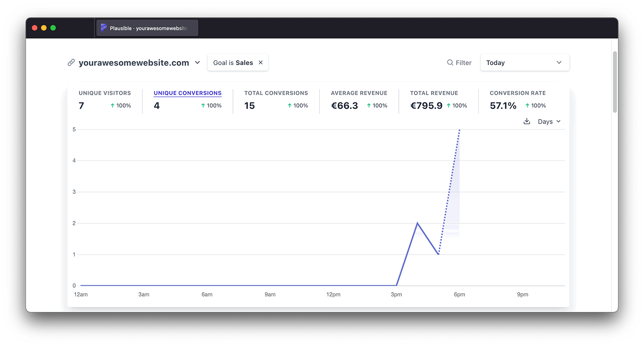
Task: Open the Today date range dropdown
Action: pos(524,63)
